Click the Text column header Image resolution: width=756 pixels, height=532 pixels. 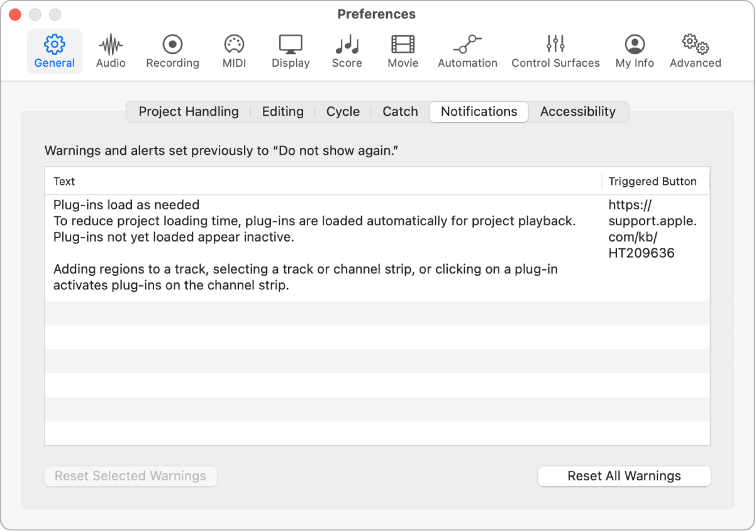(x=323, y=181)
